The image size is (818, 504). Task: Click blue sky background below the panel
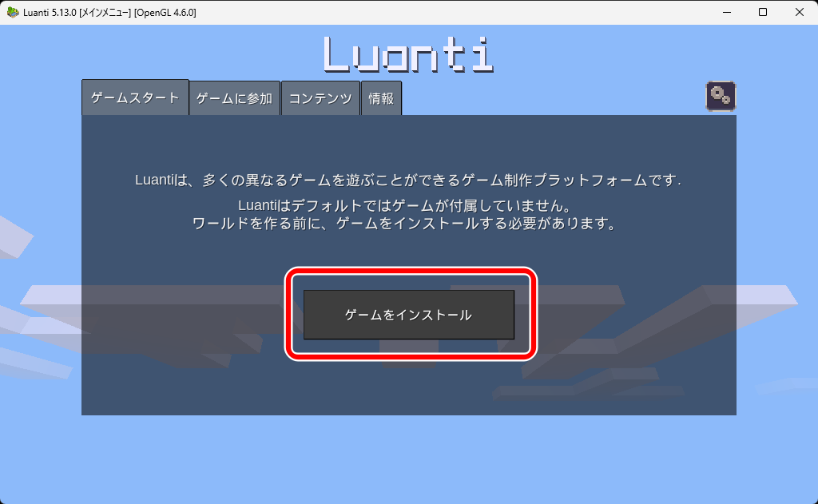coord(408,459)
